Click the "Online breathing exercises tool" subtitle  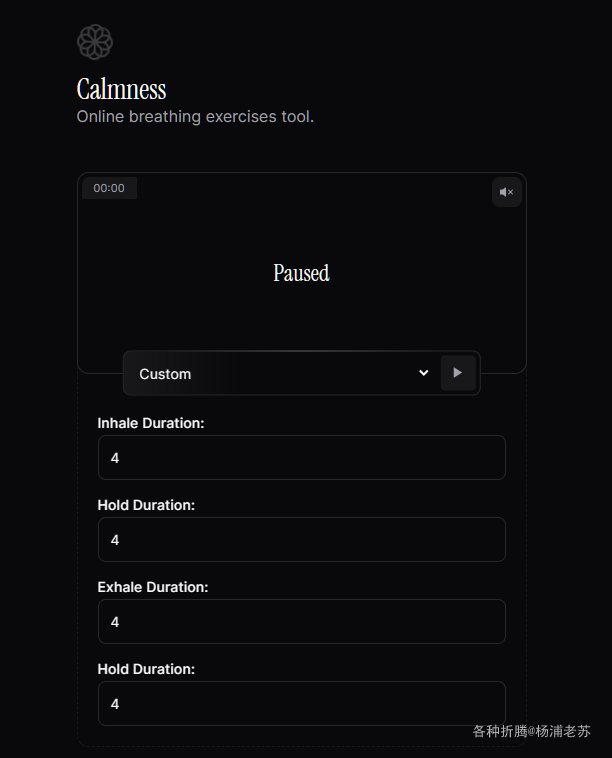click(195, 117)
